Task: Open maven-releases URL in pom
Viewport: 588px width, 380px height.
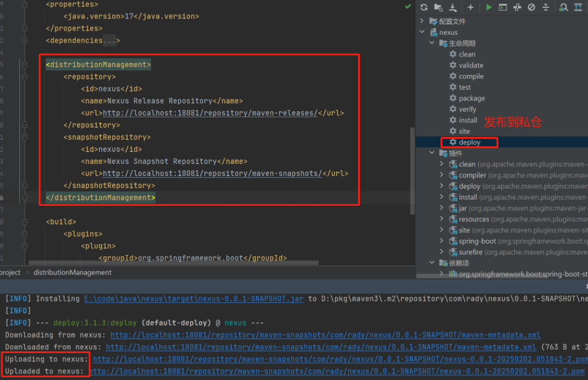Action: point(210,113)
